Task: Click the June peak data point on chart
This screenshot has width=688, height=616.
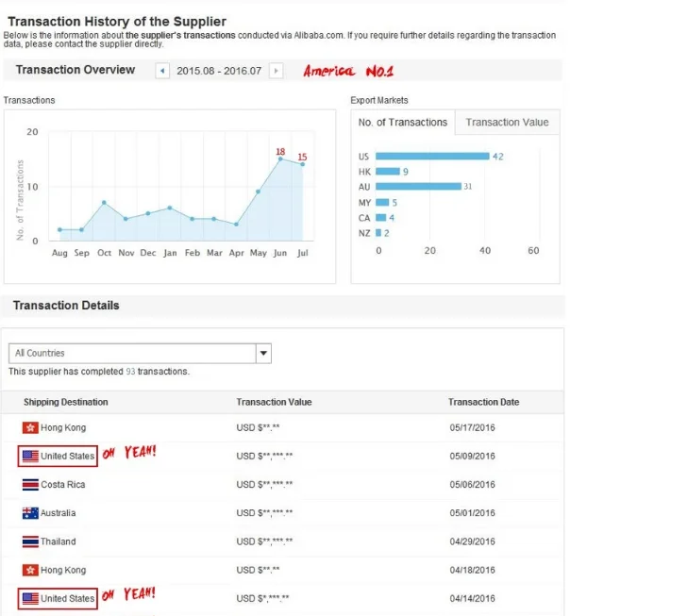Action: [x=280, y=158]
